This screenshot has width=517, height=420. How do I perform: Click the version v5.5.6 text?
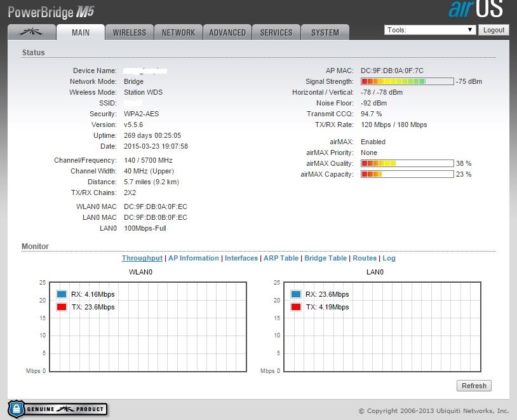coord(133,125)
